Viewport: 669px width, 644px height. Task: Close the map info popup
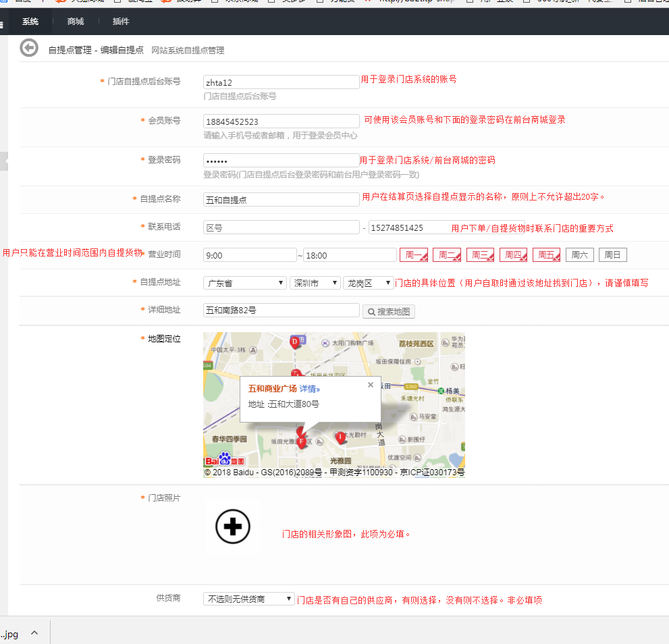(370, 385)
